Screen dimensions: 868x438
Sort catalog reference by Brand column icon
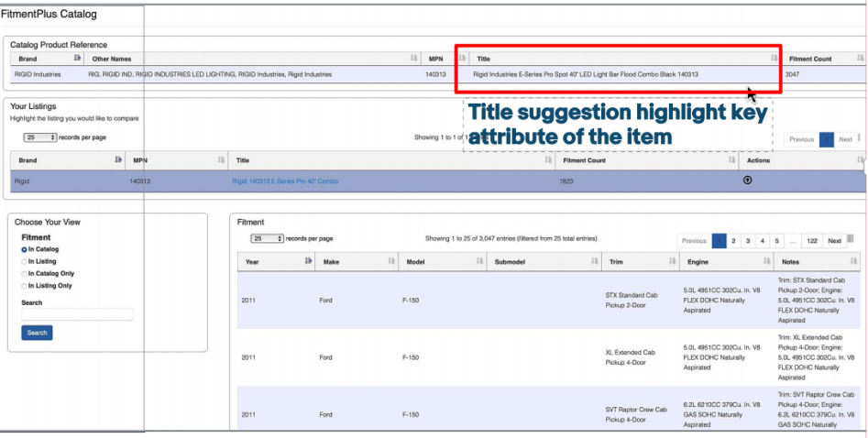click(77, 58)
